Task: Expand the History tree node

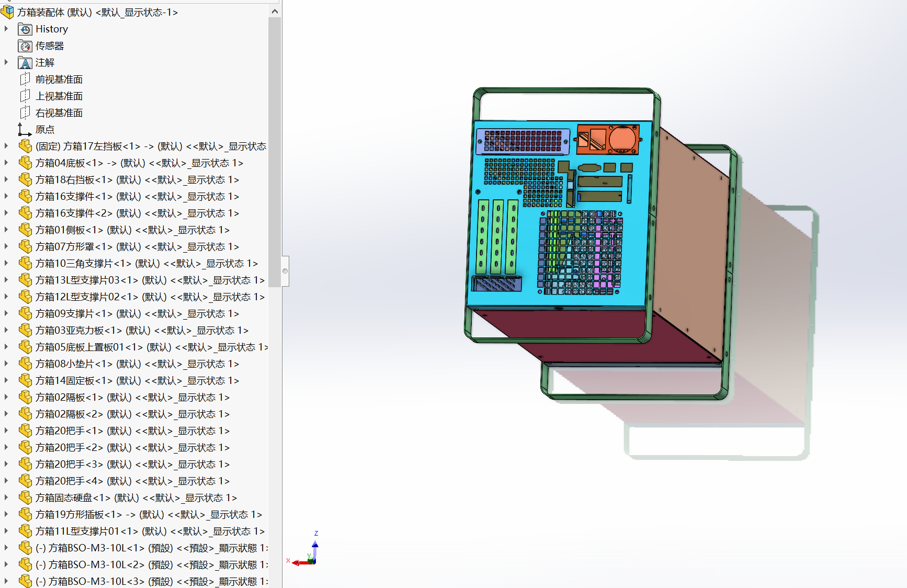Action: [6, 29]
